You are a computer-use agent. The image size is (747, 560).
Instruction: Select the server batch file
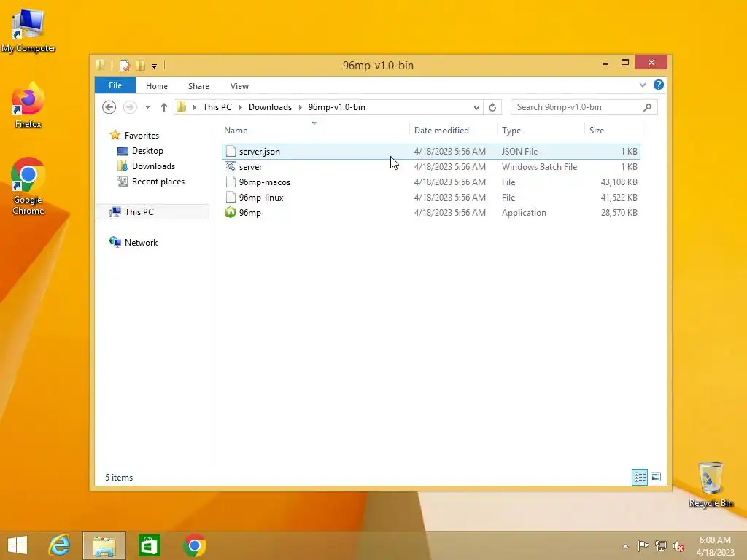coord(430,167)
